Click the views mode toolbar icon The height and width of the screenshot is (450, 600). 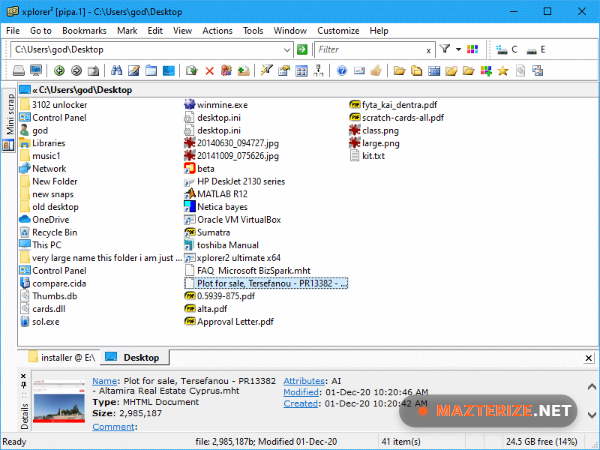[x=301, y=71]
